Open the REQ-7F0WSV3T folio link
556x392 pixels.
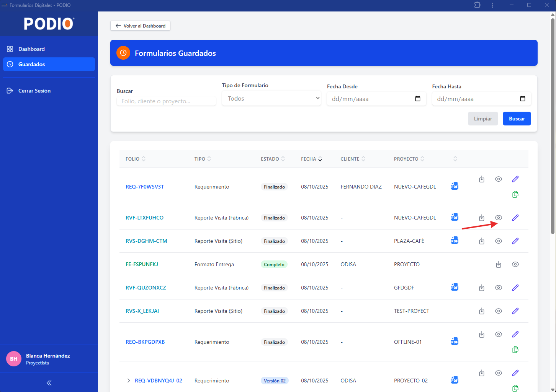click(x=145, y=187)
